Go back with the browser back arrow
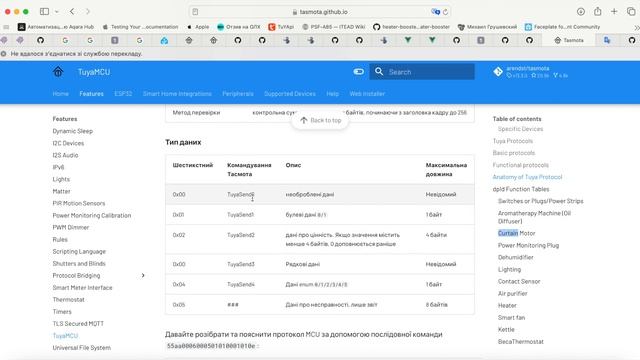The image size is (640, 360). [72, 11]
